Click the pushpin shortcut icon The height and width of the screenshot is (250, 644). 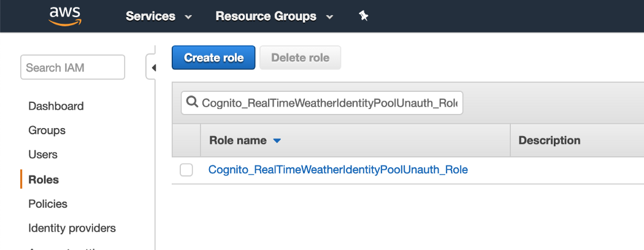coord(364,16)
